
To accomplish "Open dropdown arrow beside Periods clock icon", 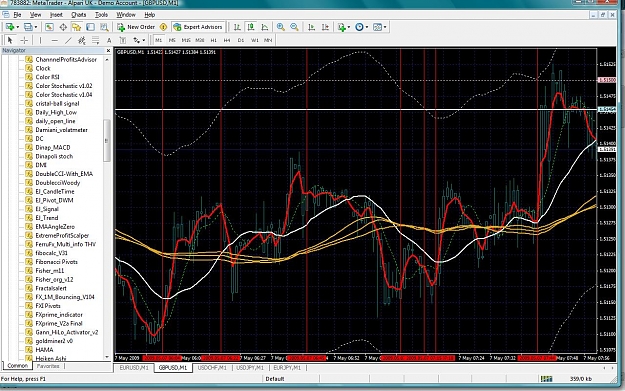I will [367, 27].
